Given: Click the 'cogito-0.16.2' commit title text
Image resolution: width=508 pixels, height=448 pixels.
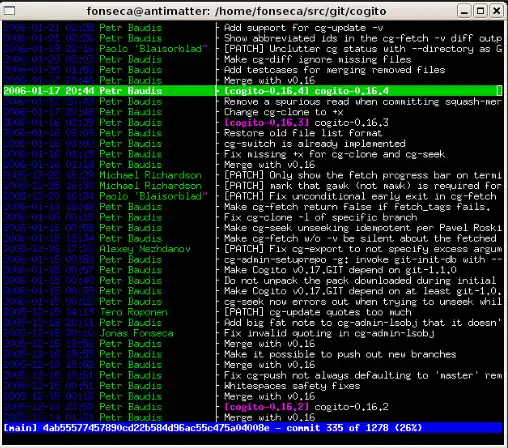Looking at the screenshot, I should 351,407.
